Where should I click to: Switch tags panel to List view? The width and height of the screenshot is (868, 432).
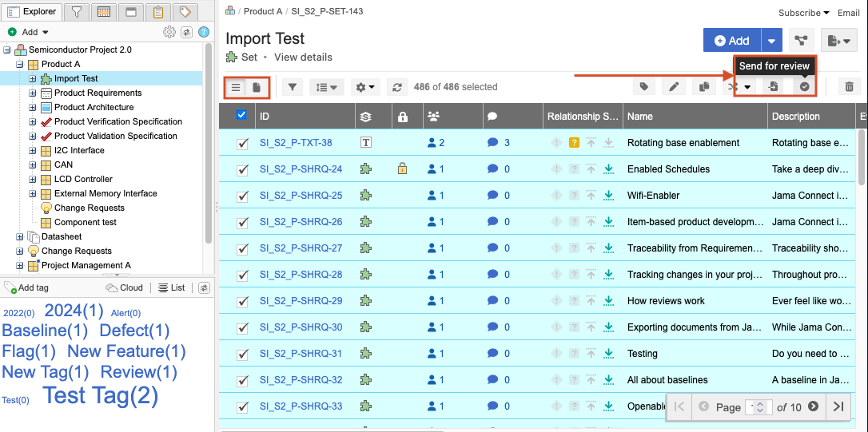coord(171,287)
